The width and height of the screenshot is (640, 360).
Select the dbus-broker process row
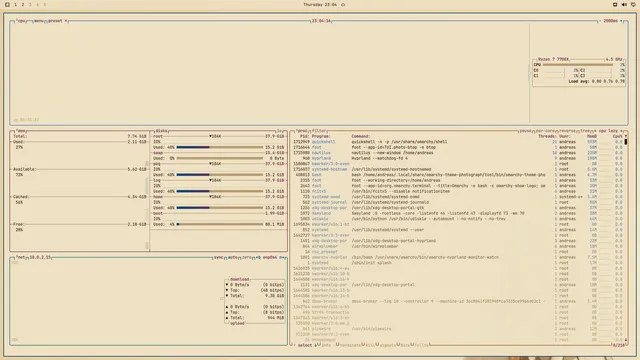point(458,301)
